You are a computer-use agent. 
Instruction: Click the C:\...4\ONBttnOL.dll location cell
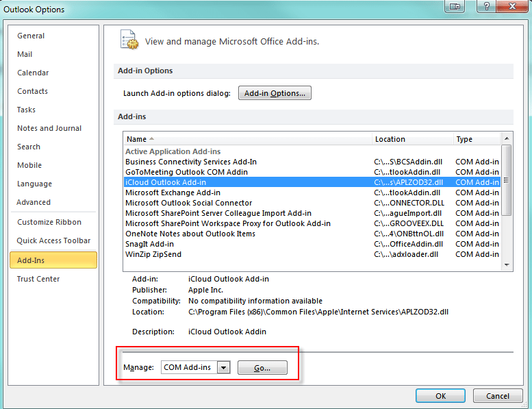tap(409, 234)
